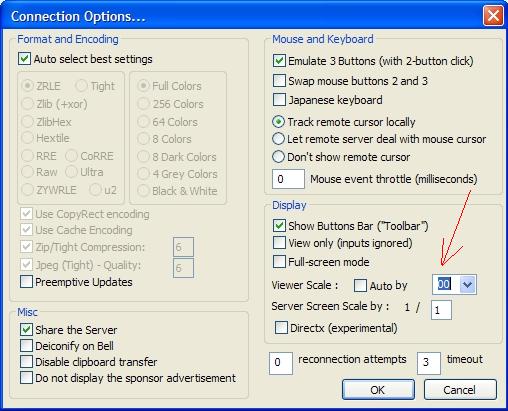The height and width of the screenshot is (411, 508).
Task: Open the Viewer Scale dropdown arrow
Action: coord(467,285)
